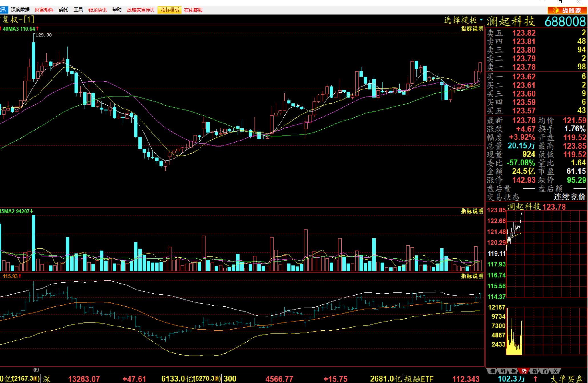This screenshot has height=383, width=588.
Task: Click the 战略家宣传页 link
Action: coord(141,10)
